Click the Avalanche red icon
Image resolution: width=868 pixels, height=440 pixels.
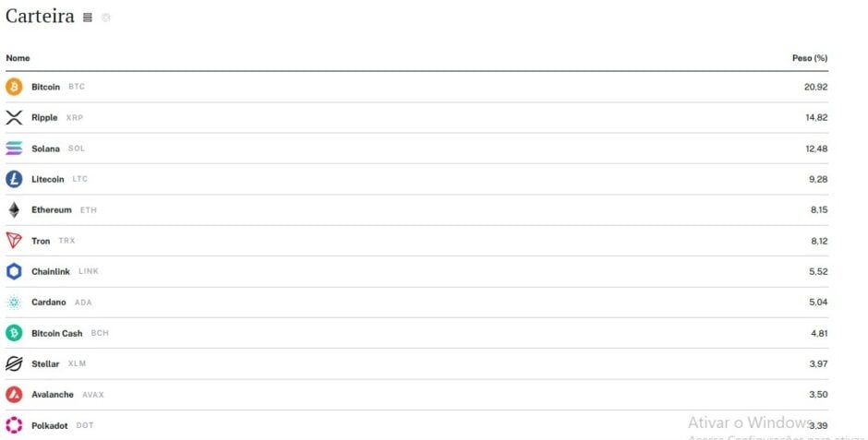coord(14,395)
